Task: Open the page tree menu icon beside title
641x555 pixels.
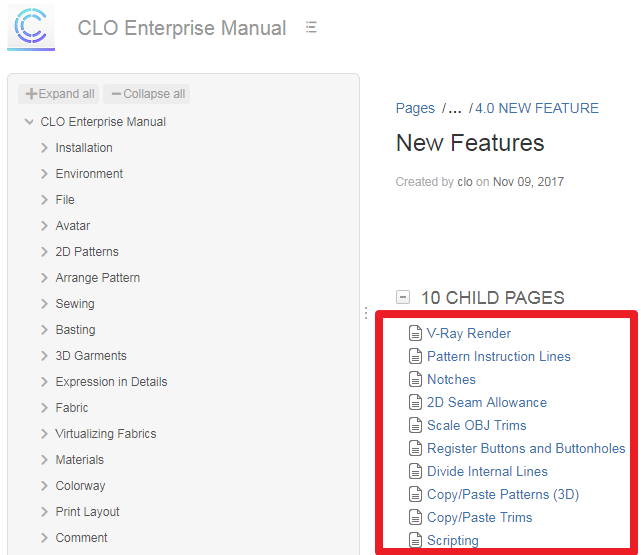Action: click(x=311, y=28)
